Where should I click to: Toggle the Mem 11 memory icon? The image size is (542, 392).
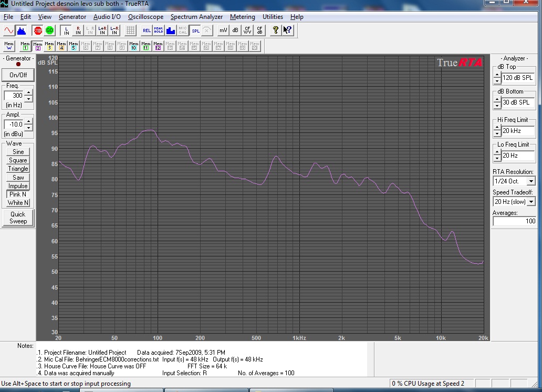click(146, 46)
